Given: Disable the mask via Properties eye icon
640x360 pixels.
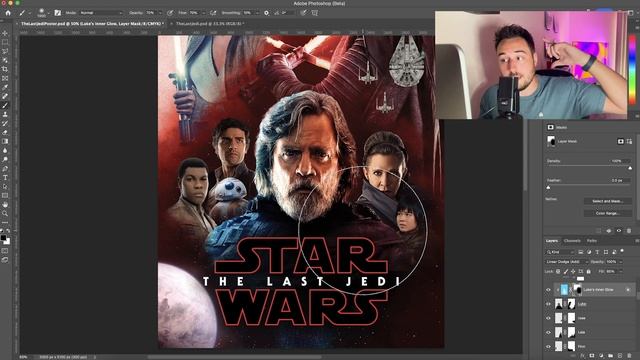Looking at the screenshot, I should [619, 231].
